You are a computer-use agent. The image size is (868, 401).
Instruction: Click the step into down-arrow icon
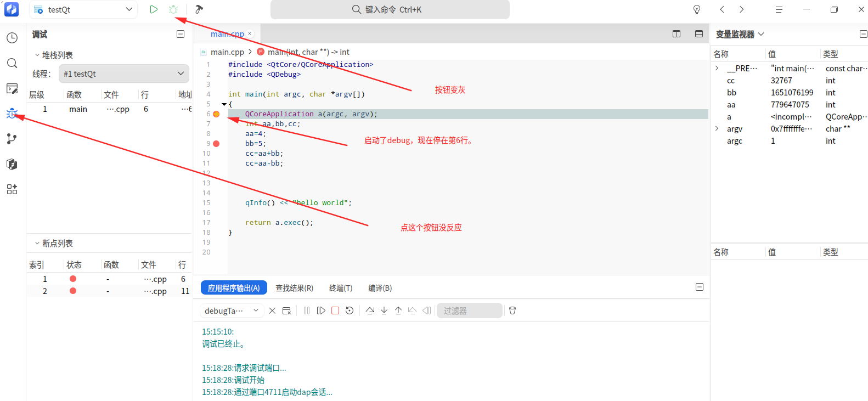pyautogui.click(x=384, y=310)
